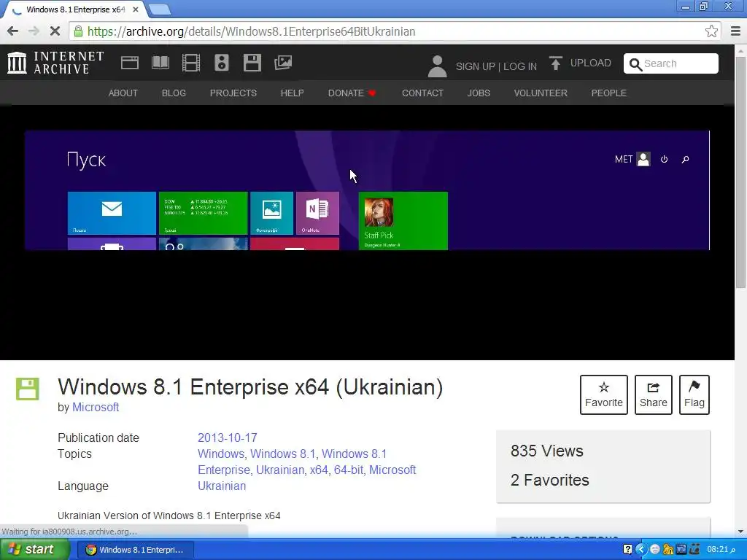Image resolution: width=747 pixels, height=560 pixels.
Task: Stop page loading with X button
Action: point(55,31)
